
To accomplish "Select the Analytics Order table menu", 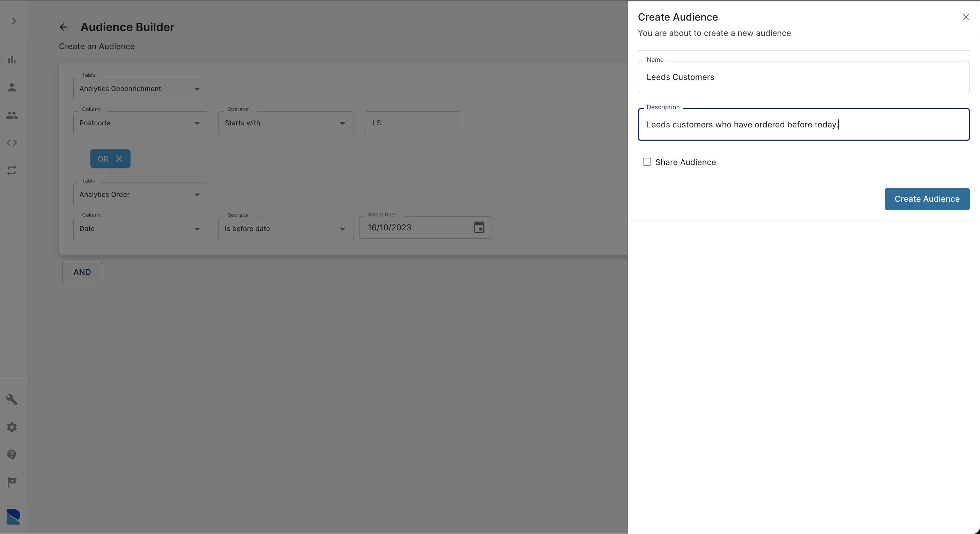I will coord(140,195).
